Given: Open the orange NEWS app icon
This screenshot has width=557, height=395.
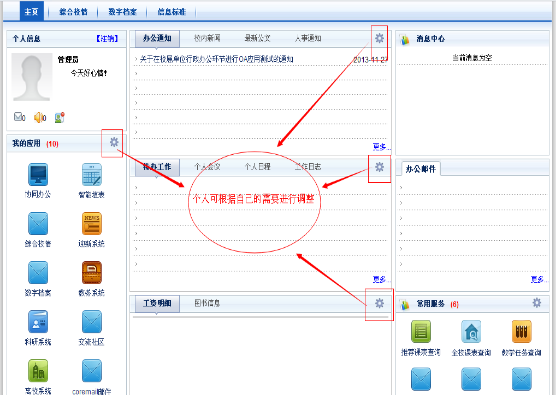Looking at the screenshot, I should pyautogui.click(x=92, y=223).
